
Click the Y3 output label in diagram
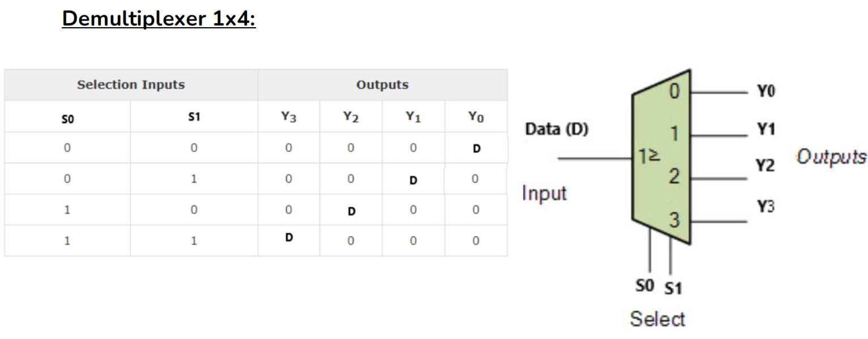[765, 207]
